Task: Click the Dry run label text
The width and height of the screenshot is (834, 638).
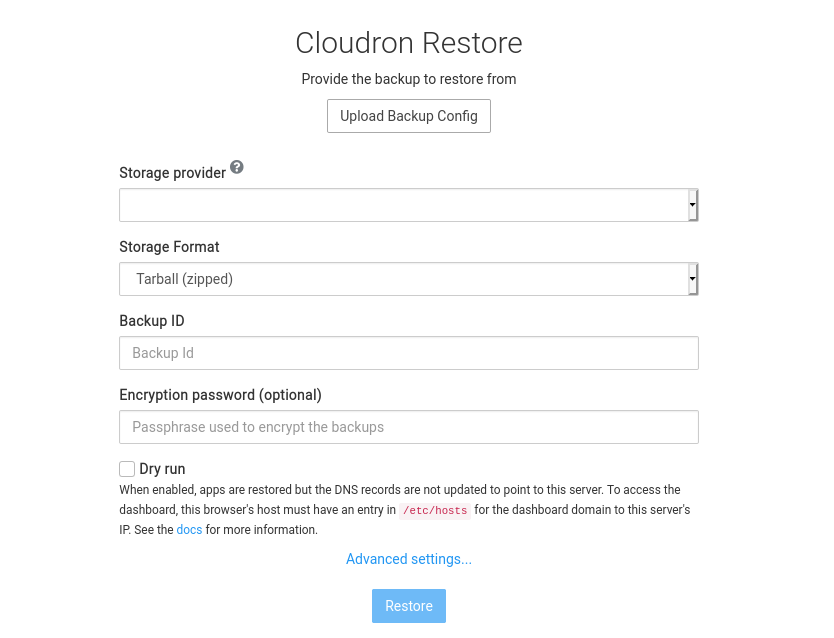Action: (x=162, y=469)
